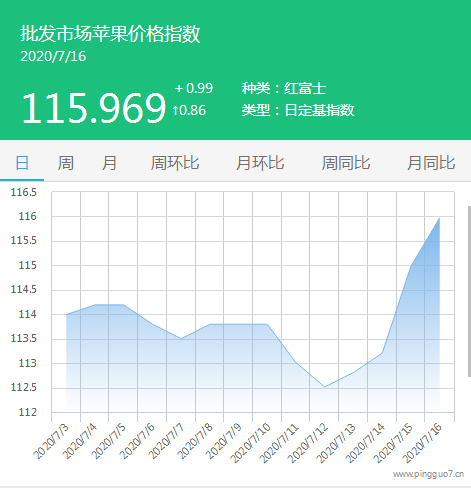Open the 周同比 tab
This screenshot has width=471, height=488.
346,163
